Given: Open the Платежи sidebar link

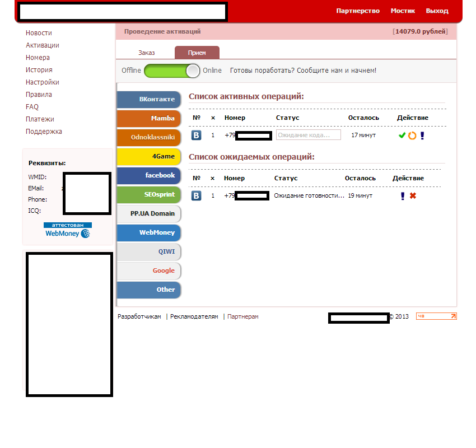Looking at the screenshot, I should [x=40, y=119].
